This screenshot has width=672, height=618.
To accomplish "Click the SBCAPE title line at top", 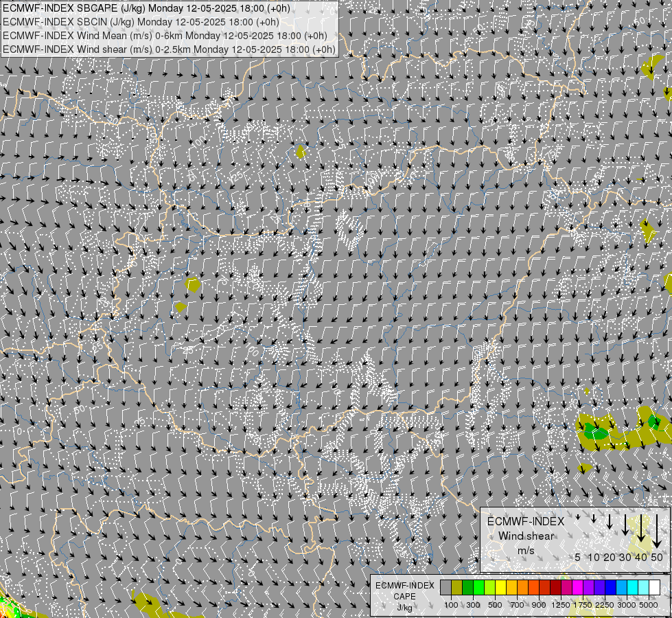I will [x=146, y=8].
